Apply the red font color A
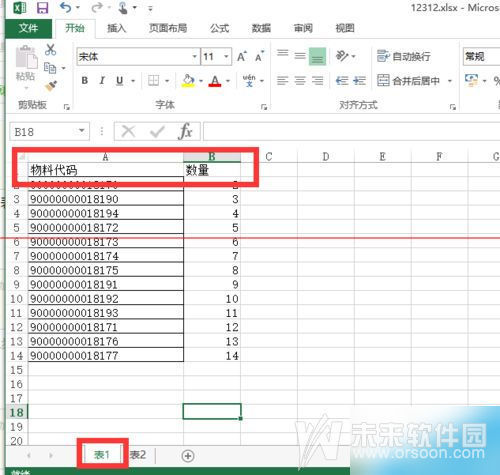 [215, 81]
